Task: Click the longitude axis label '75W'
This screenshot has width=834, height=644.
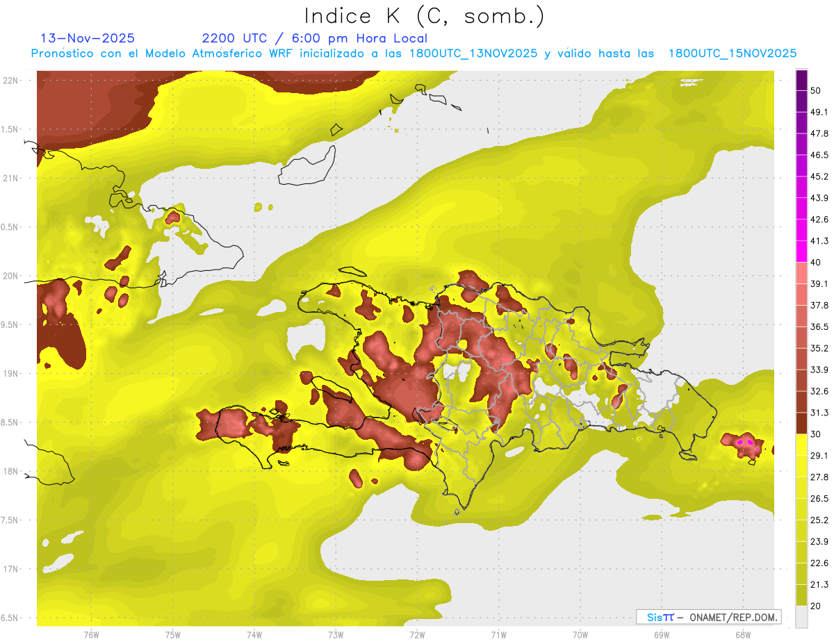Action: click(173, 635)
